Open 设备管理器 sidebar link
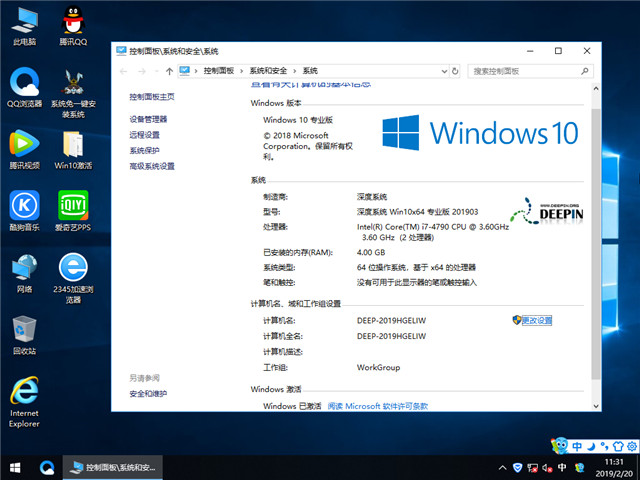 pyautogui.click(x=148, y=119)
